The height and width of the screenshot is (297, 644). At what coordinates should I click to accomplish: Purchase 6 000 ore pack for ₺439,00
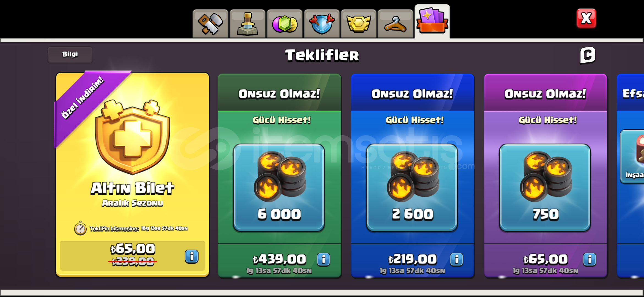coord(279,259)
